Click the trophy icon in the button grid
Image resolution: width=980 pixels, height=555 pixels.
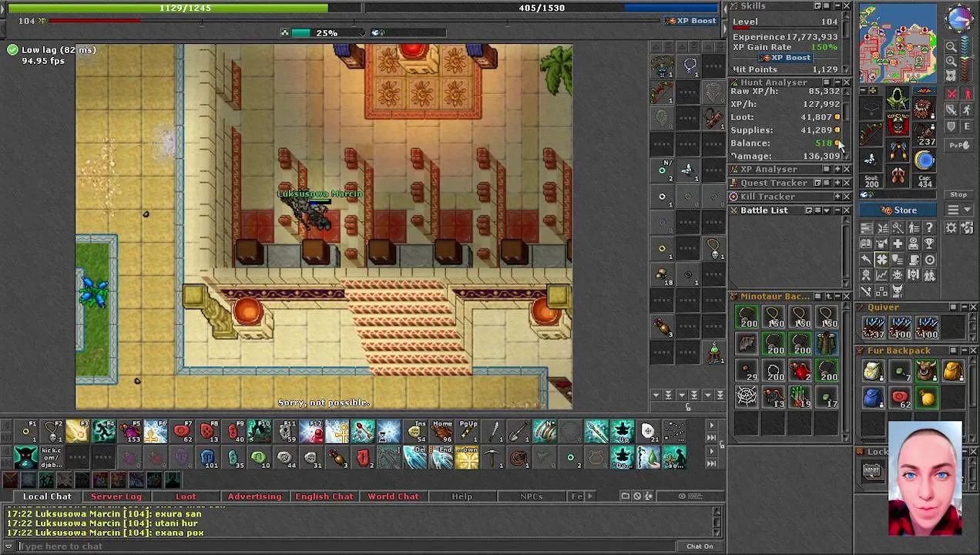(929, 244)
